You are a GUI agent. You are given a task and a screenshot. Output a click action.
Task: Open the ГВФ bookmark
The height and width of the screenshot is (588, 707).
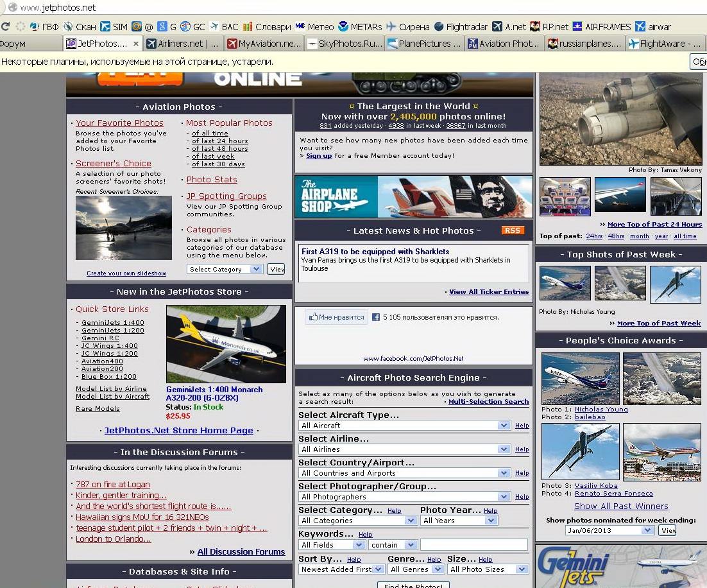(44, 26)
